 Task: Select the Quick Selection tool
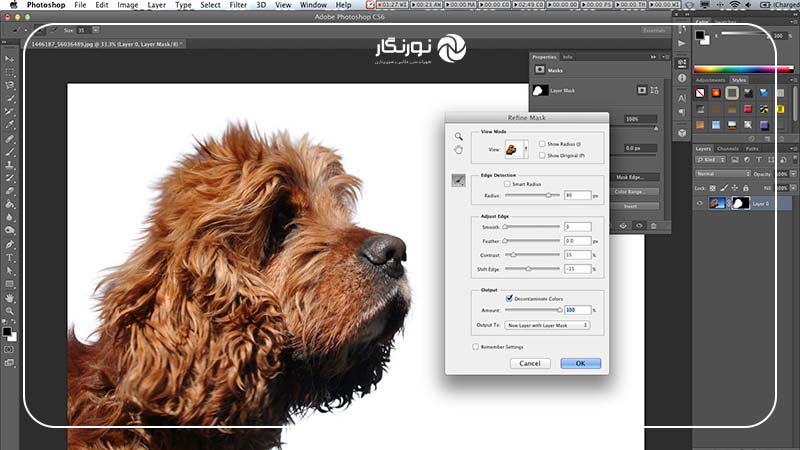(x=9, y=99)
